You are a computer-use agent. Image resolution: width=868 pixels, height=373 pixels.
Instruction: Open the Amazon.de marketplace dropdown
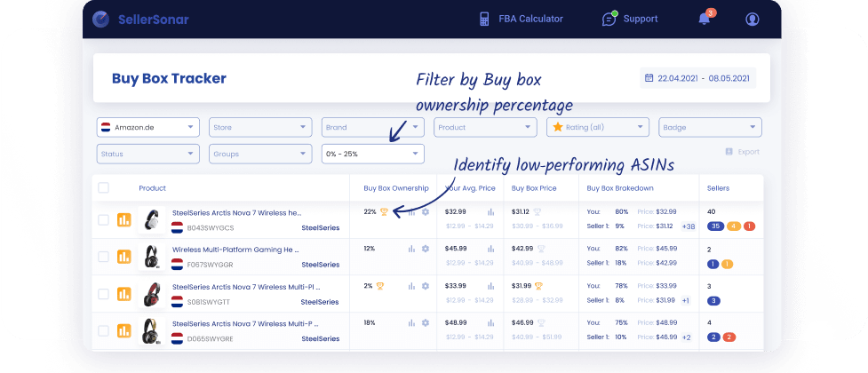(x=147, y=128)
